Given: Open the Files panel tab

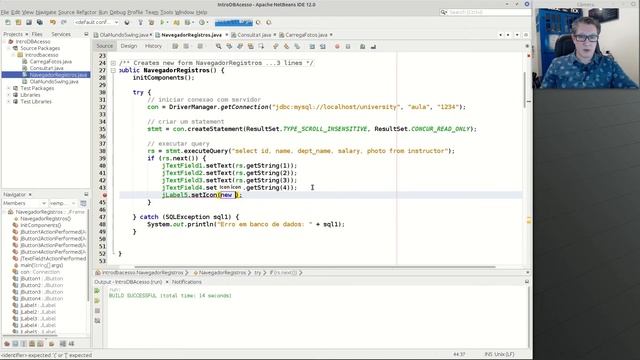Looking at the screenshot, I should (37, 34).
